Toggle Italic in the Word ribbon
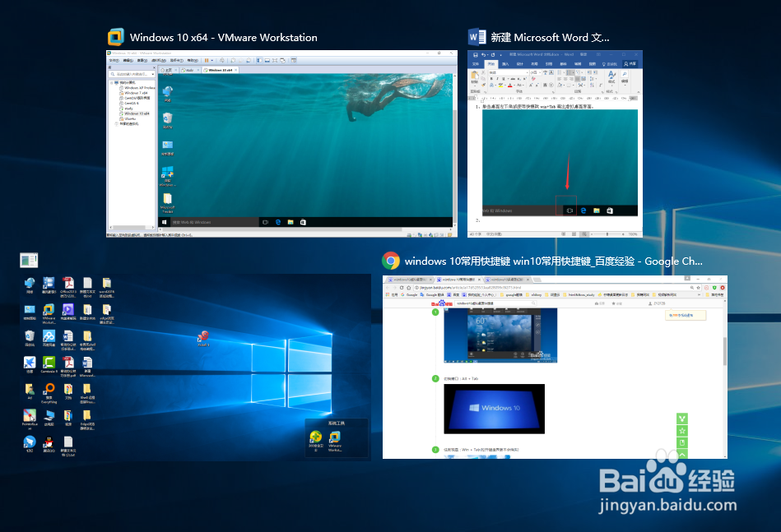The height and width of the screenshot is (532, 781). point(498,79)
